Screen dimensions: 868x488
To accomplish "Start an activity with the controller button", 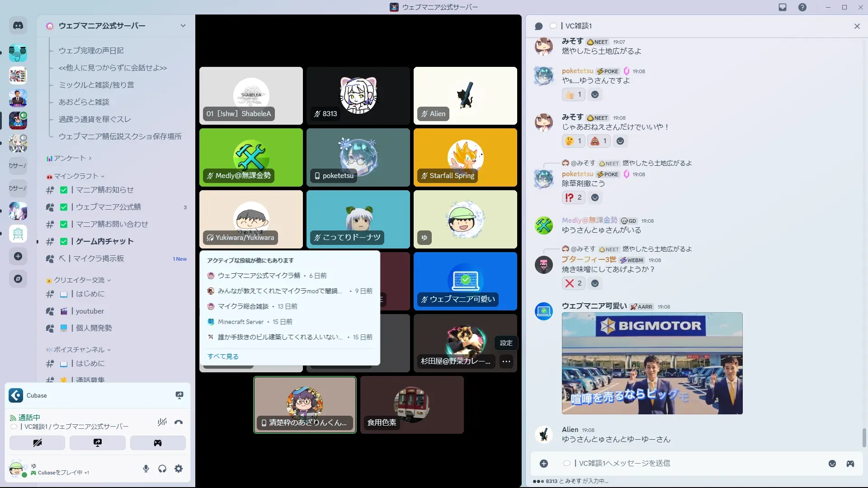I will click(x=158, y=443).
